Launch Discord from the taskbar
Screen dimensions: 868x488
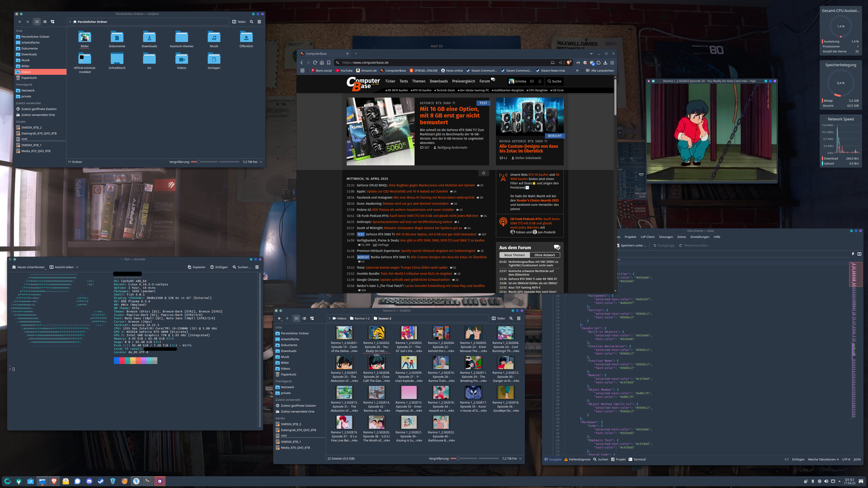click(89, 481)
